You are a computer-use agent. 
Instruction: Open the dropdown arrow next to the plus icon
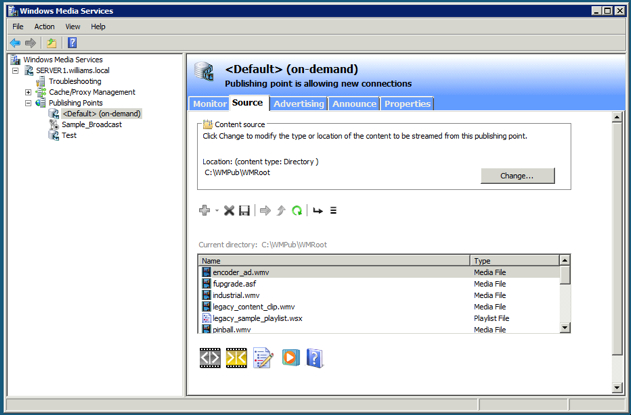click(217, 211)
